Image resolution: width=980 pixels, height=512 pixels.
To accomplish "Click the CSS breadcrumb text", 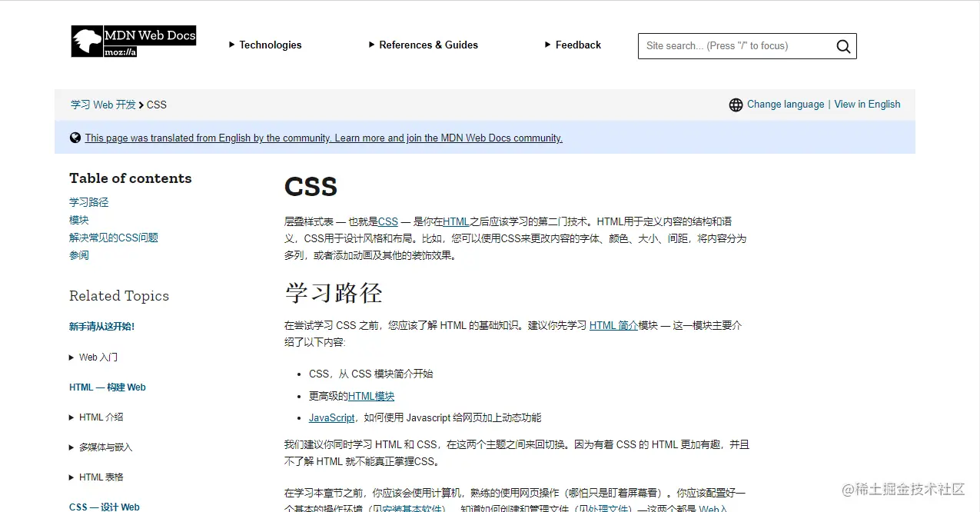I will click(x=157, y=105).
